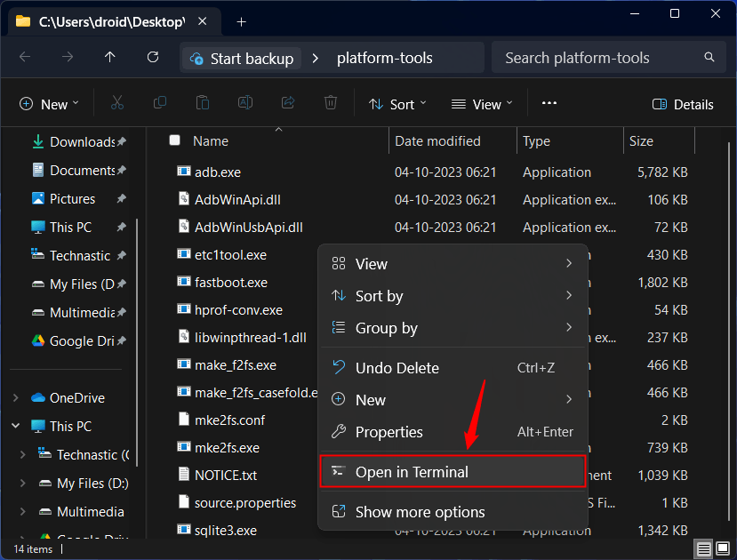Go up one folder with Up arrow

click(110, 57)
